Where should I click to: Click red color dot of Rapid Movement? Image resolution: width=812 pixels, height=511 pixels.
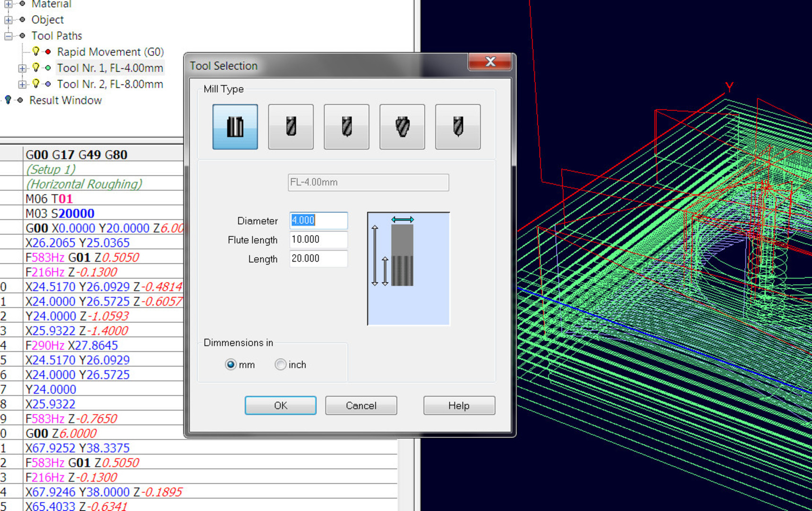[x=48, y=52]
